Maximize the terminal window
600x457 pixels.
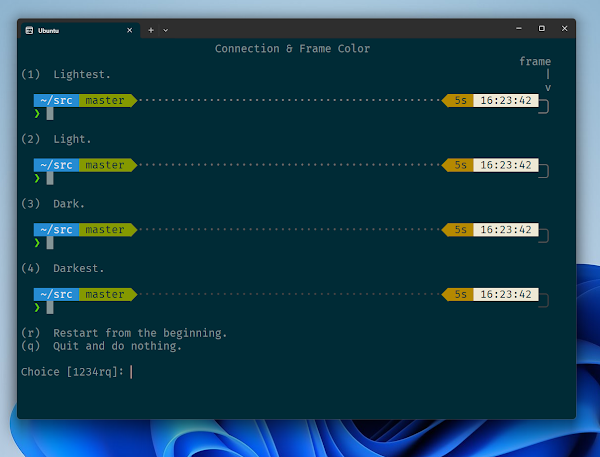541,28
